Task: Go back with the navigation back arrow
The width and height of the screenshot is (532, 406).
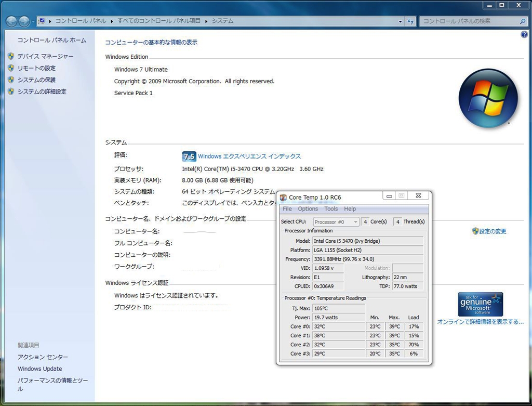Action: click(11, 21)
